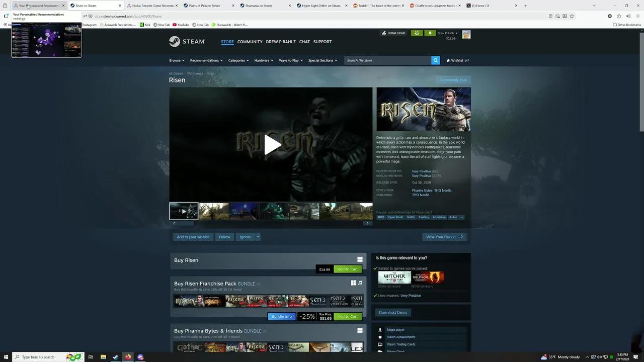
Task: Click the Steam Achievements icon
Action: (380, 337)
